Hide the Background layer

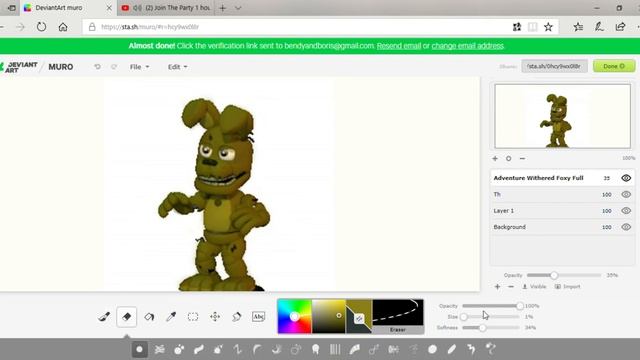tap(626, 227)
